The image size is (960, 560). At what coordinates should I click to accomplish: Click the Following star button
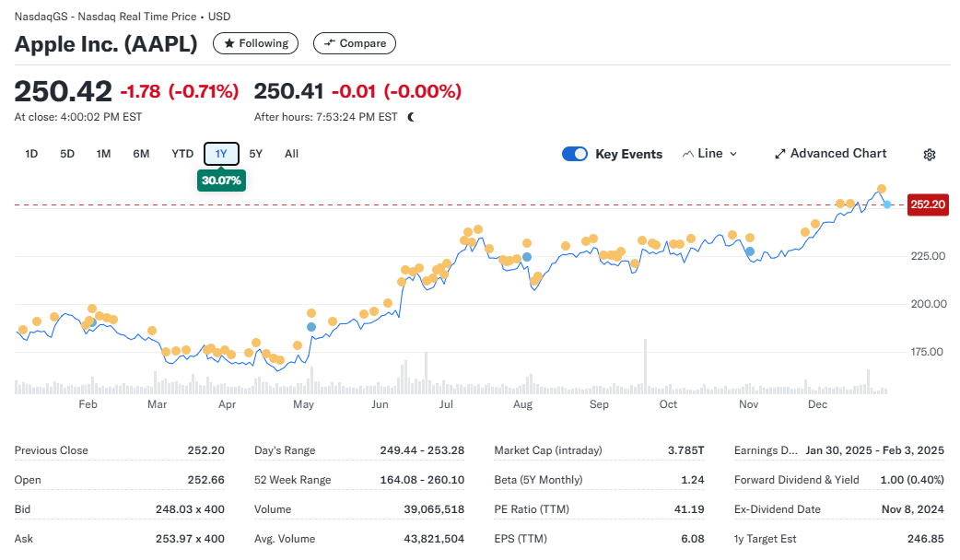(x=256, y=43)
